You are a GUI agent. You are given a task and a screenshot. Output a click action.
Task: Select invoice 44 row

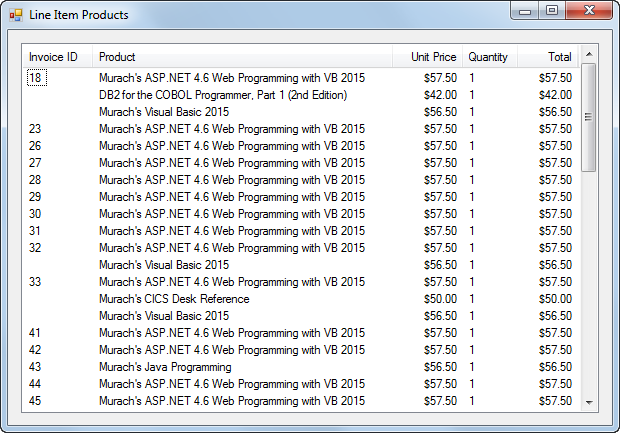301,384
